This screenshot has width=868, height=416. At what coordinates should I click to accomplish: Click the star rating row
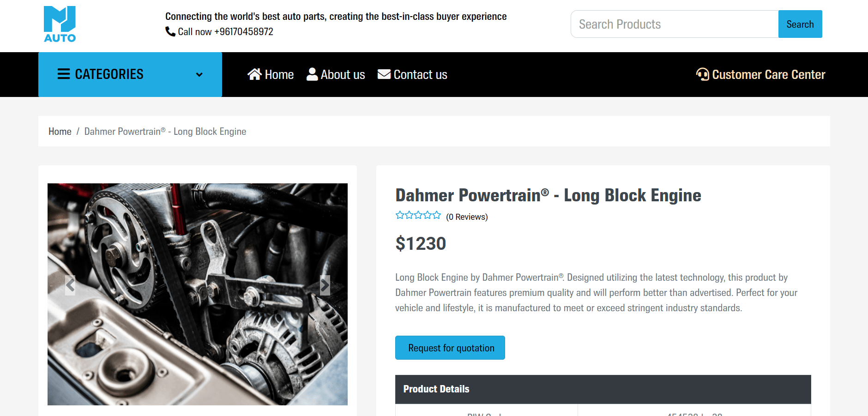click(418, 215)
